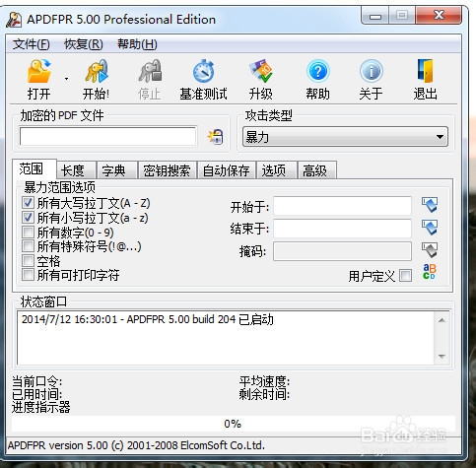Image resolution: width=476 pixels, height=468 pixels.
Task: Switch to the 长度 tab
Action: (x=76, y=170)
